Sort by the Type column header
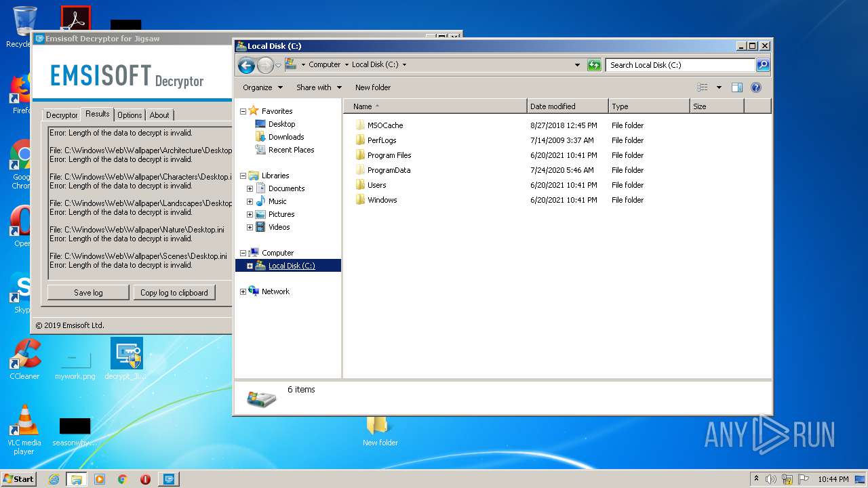The image size is (868, 488). (649, 106)
